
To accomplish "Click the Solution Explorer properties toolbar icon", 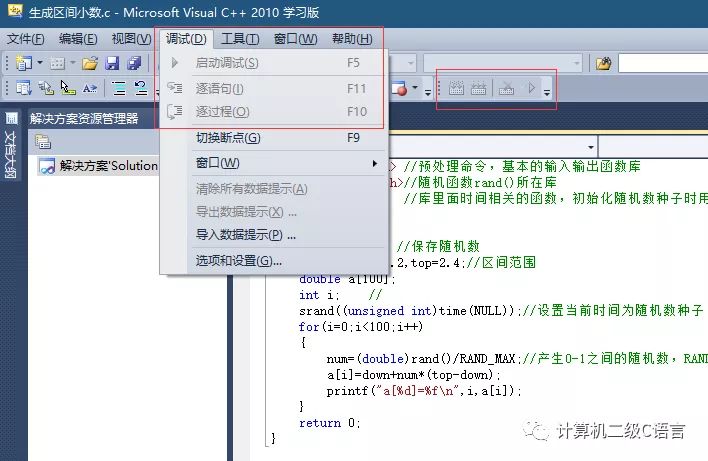I will tap(43, 142).
